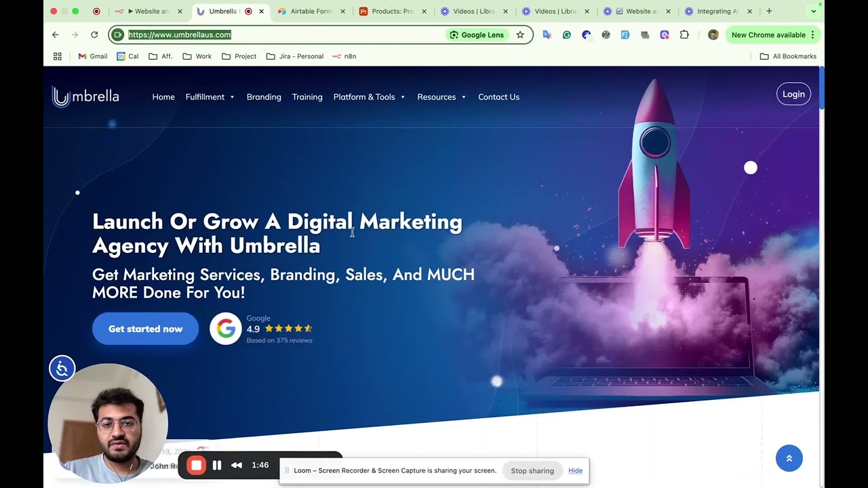Open the Contact Us nav item
The height and width of the screenshot is (488, 868).
pos(498,97)
